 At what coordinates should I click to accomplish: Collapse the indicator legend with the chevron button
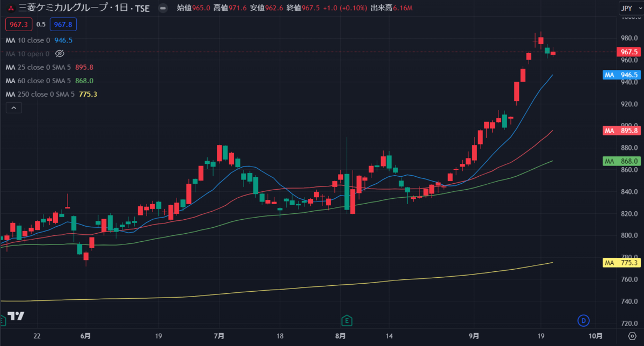[x=14, y=108]
